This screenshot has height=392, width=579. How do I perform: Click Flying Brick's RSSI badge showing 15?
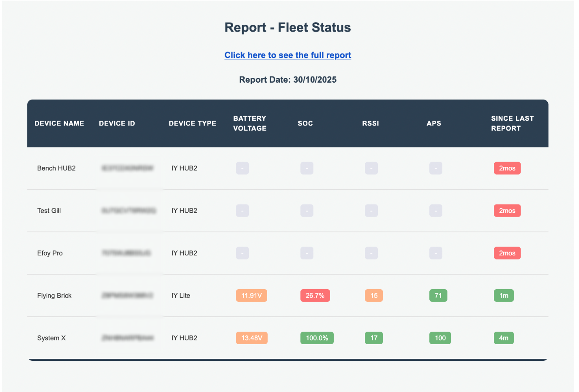pos(373,296)
